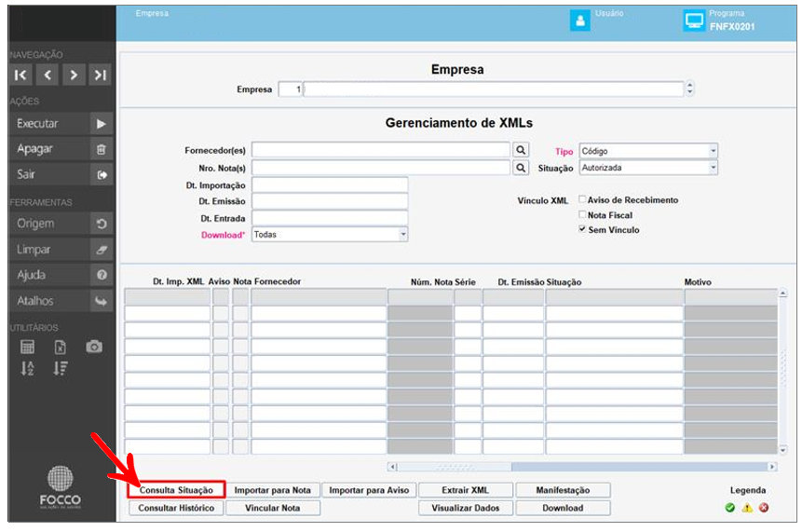Click the grid horizontal scrollbar thumb
Image resolution: width=802 pixels, height=532 pixels.
click(455, 467)
